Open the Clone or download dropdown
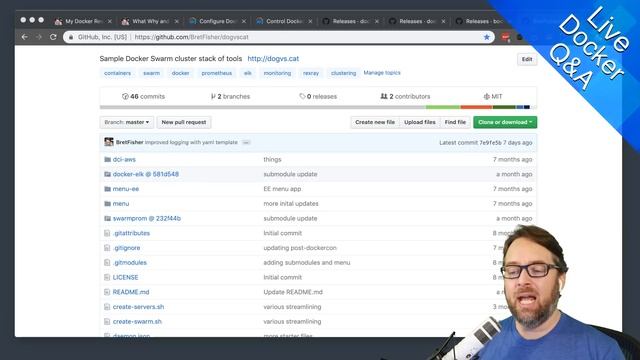 click(x=505, y=122)
